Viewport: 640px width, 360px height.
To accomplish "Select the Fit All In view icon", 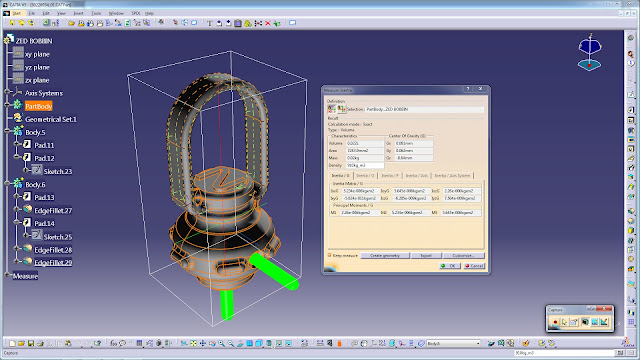I will coord(193,344).
